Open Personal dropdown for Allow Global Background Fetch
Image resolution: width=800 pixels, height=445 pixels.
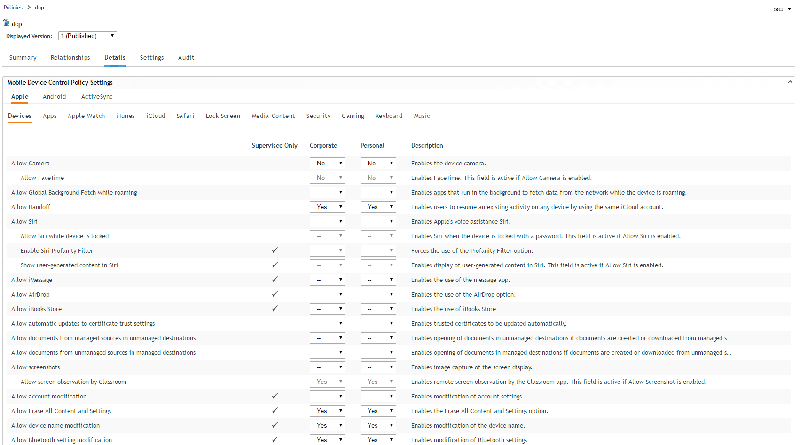378,192
